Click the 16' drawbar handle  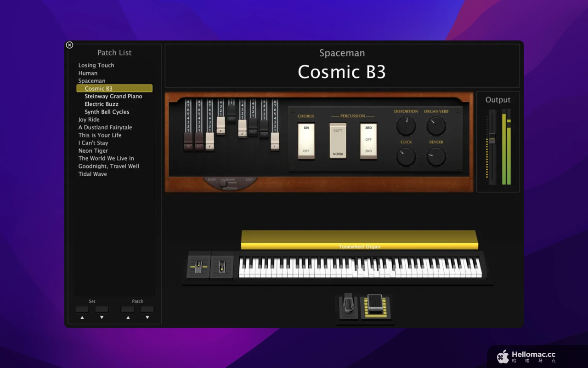188,142
